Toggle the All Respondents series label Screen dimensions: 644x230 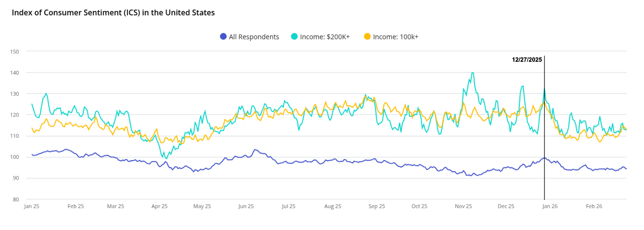click(x=254, y=37)
